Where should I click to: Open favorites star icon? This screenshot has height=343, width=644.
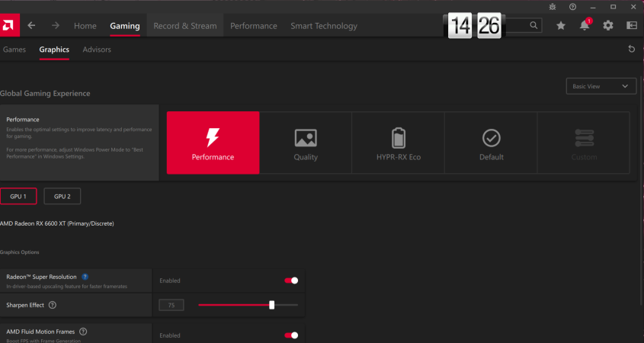pos(561,25)
